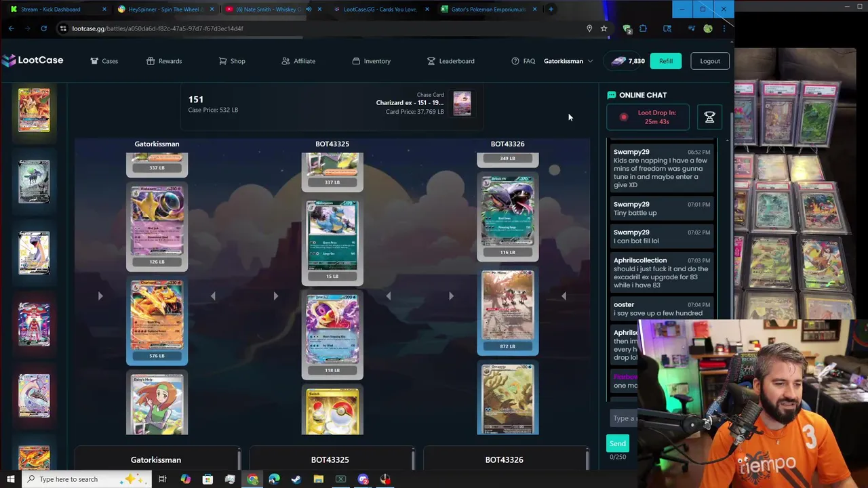Reload the current page
This screenshot has width=868, height=488.
point(43,28)
